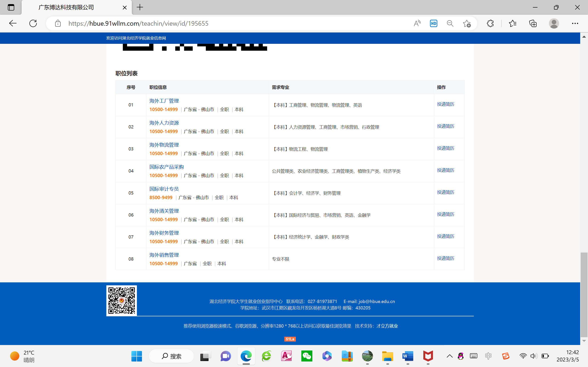Open browser Settings and more menu
The width and height of the screenshot is (588, 367).
coord(575,23)
